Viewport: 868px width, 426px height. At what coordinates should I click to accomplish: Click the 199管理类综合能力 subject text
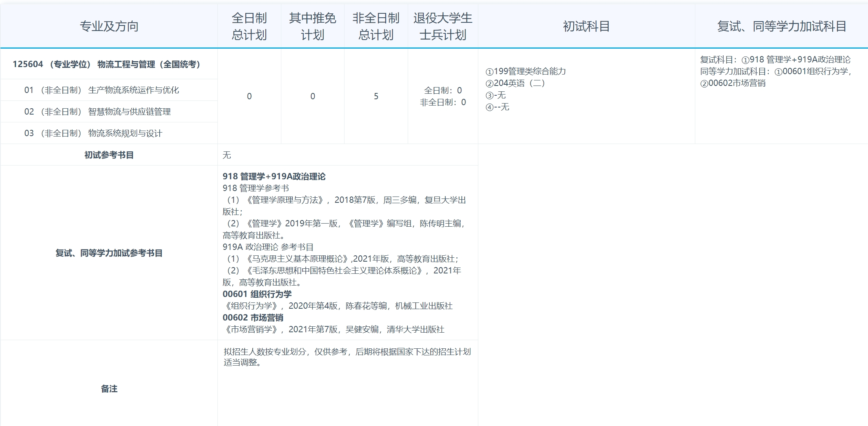point(526,72)
